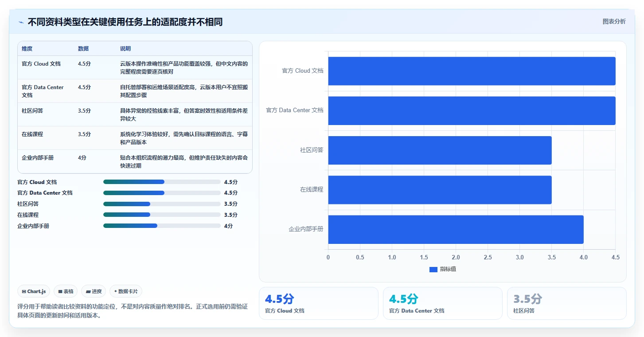Click the 0.5 tick on the chart x-axis
This screenshot has height=337, width=644.
coord(360,258)
